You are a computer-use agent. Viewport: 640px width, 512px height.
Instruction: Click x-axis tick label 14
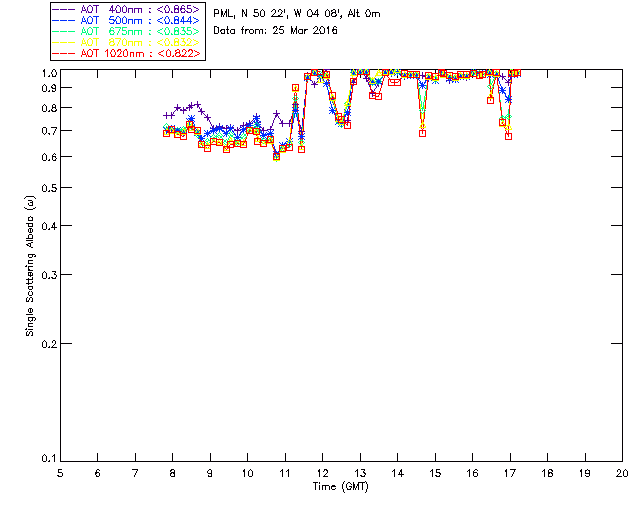point(398,473)
